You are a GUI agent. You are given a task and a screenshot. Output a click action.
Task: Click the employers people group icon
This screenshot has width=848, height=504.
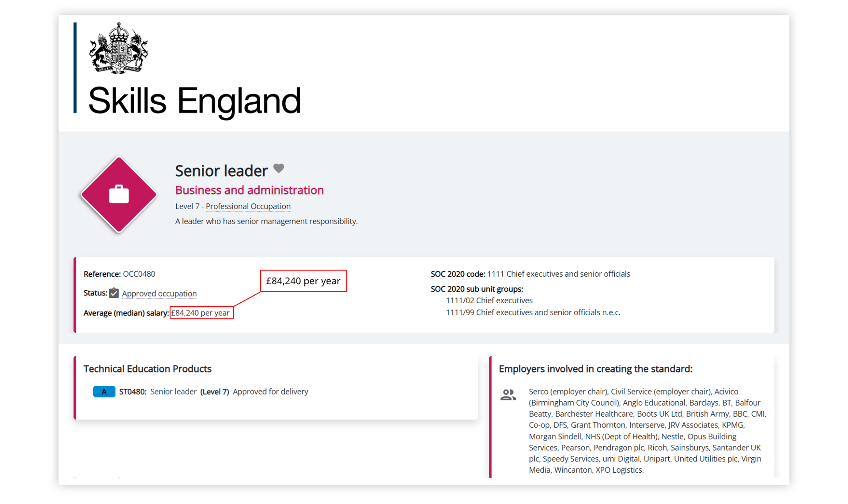tap(508, 395)
